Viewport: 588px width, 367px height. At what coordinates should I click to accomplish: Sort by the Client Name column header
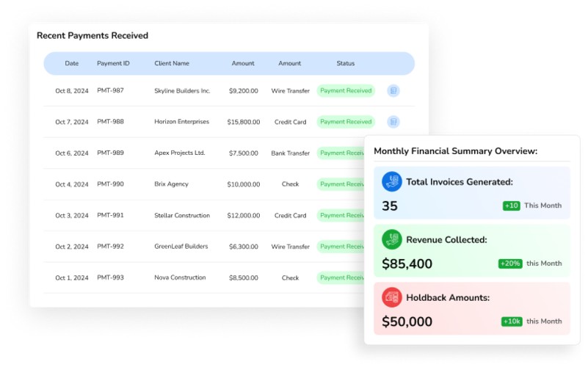tap(172, 63)
